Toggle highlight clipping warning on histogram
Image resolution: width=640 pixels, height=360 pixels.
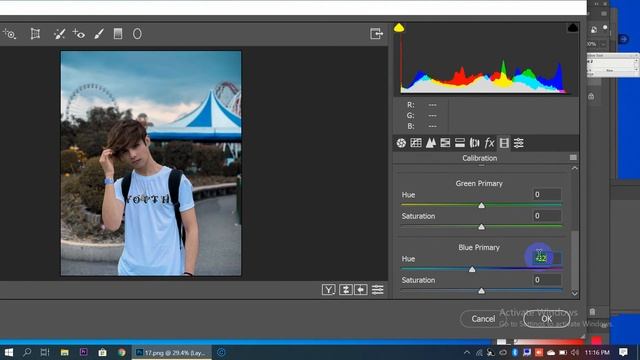[x=573, y=28]
